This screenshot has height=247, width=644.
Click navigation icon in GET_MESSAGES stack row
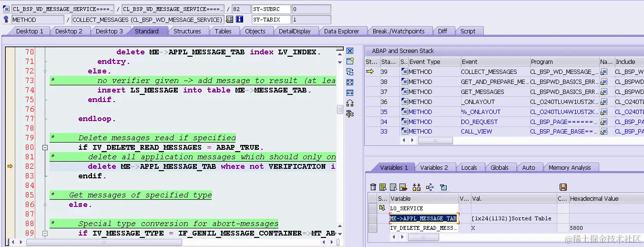(x=604, y=92)
